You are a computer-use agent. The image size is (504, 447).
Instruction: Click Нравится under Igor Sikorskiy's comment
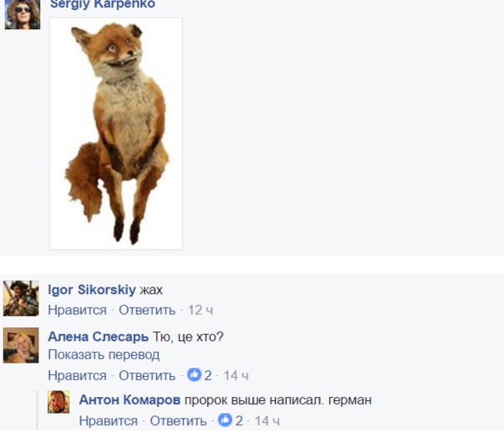pos(77,310)
